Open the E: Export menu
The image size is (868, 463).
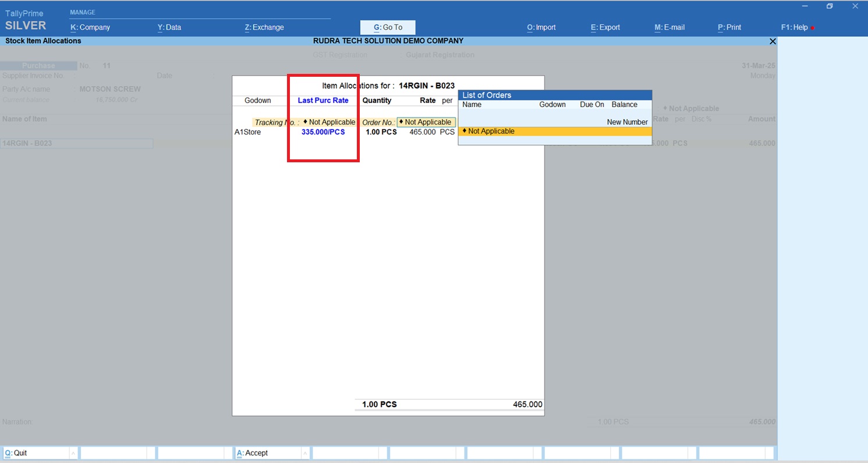[605, 27]
